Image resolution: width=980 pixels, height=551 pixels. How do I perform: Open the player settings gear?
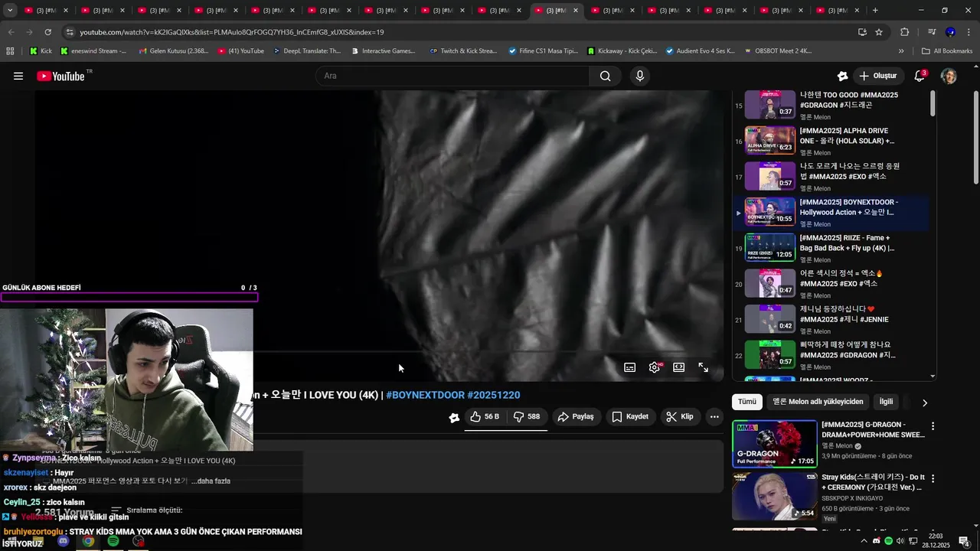pyautogui.click(x=655, y=367)
